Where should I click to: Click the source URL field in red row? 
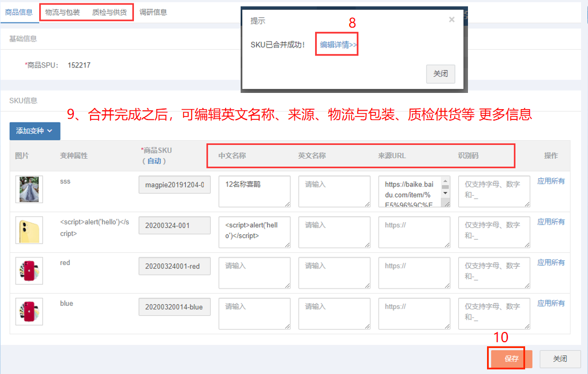[414, 273]
